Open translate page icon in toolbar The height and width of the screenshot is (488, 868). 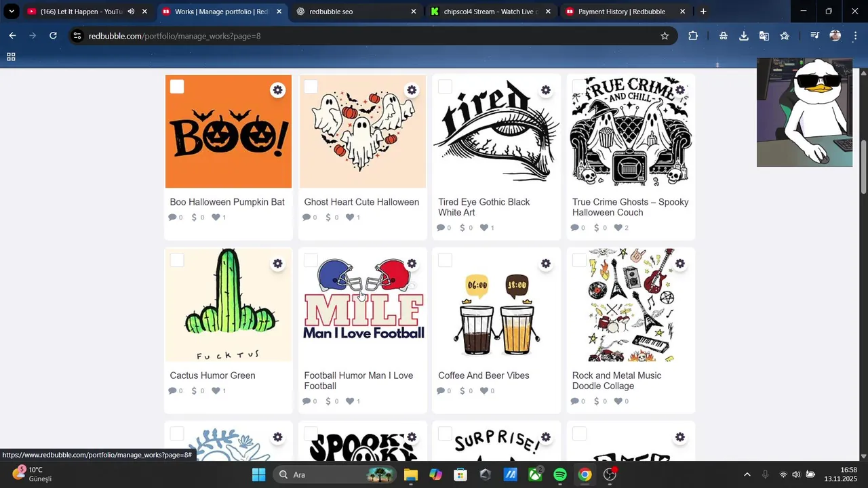tap(764, 36)
